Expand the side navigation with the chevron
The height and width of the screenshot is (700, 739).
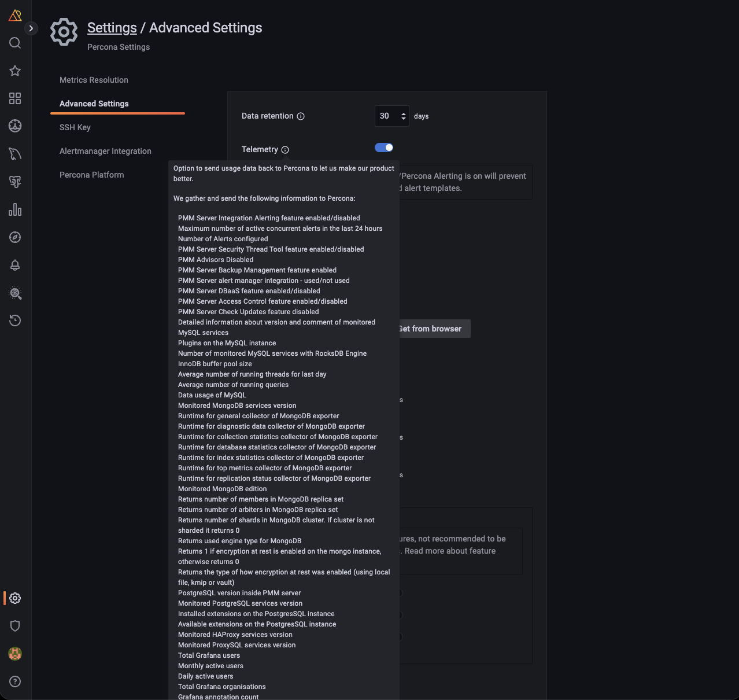click(31, 28)
